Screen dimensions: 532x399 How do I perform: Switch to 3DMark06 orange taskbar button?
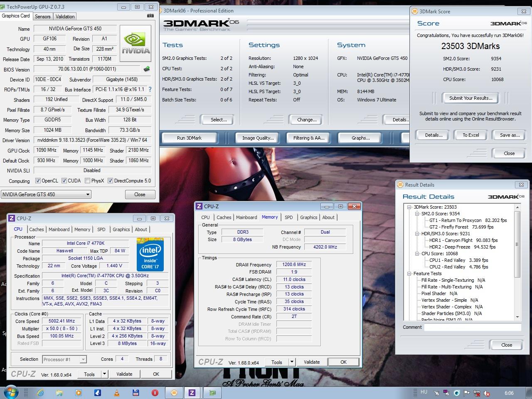tap(174, 392)
